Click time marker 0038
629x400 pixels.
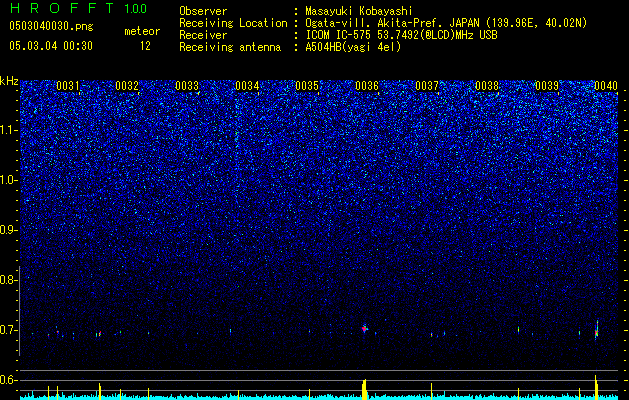[x=487, y=86]
